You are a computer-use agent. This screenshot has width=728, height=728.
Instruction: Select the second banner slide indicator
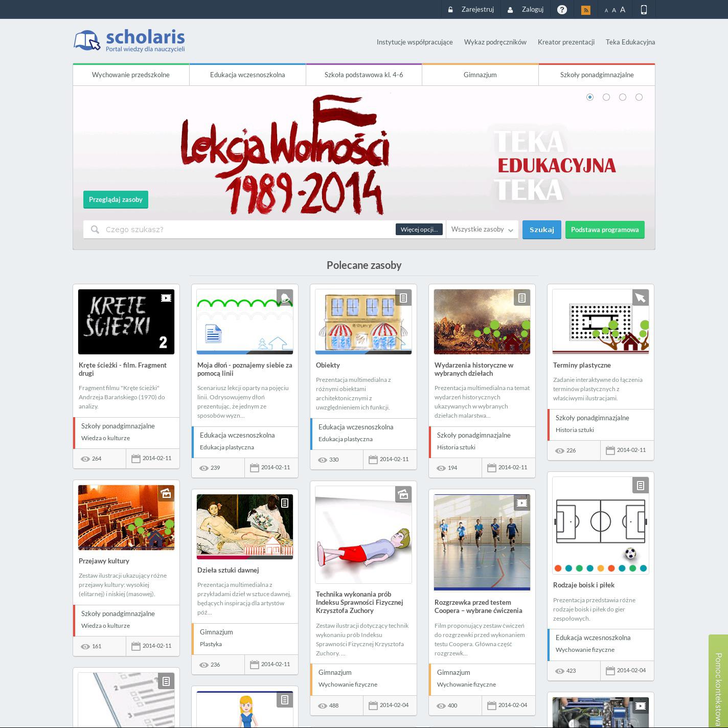point(606,97)
